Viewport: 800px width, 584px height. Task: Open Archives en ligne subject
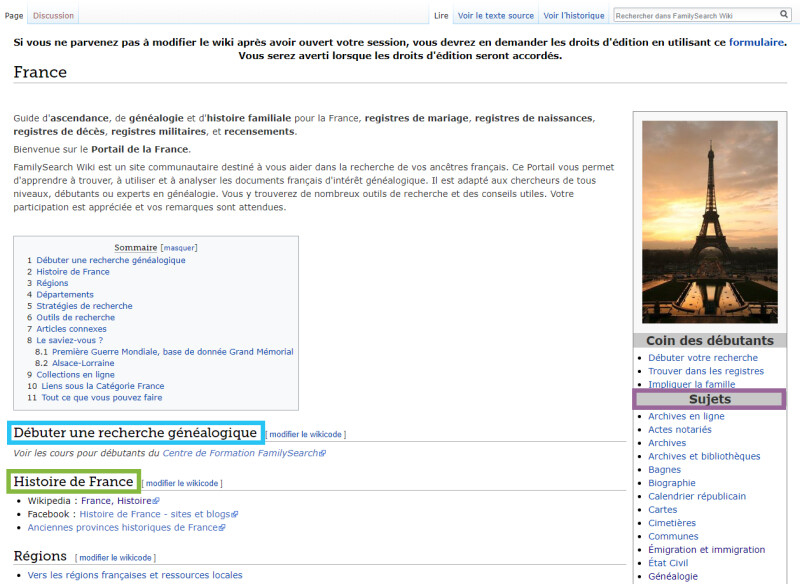pyautogui.click(x=686, y=416)
